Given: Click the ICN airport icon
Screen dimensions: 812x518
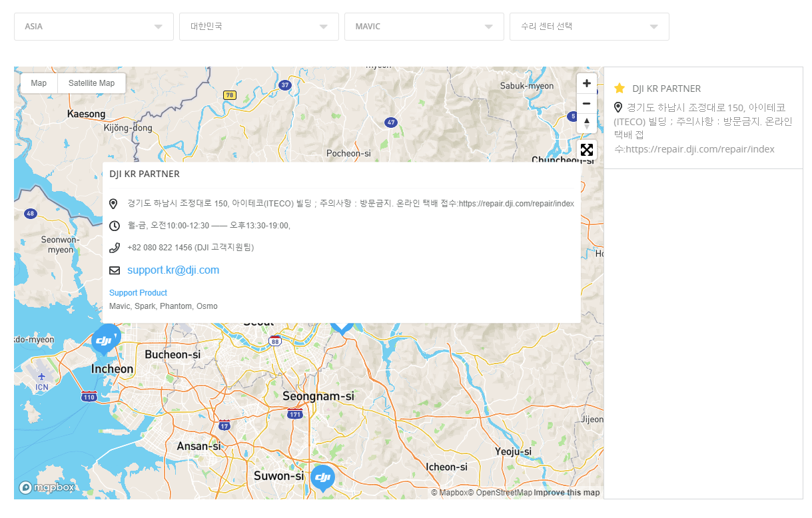Looking at the screenshot, I should pyautogui.click(x=42, y=377).
